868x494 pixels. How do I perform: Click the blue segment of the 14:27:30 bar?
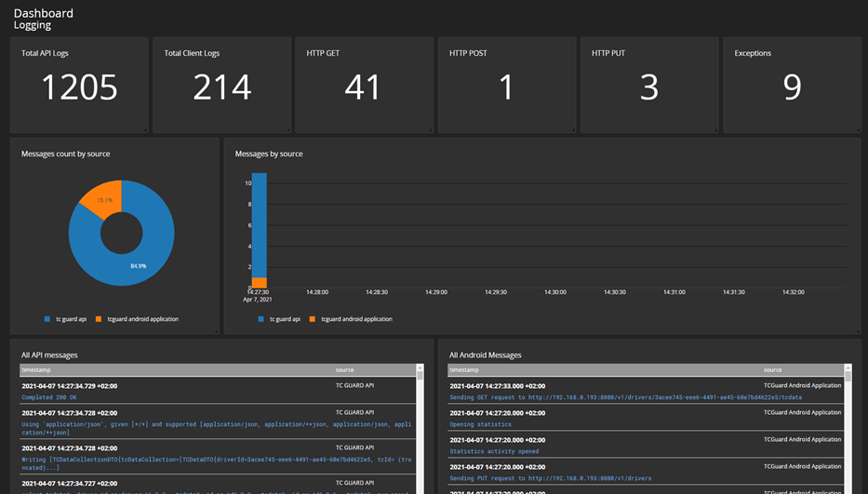259,225
